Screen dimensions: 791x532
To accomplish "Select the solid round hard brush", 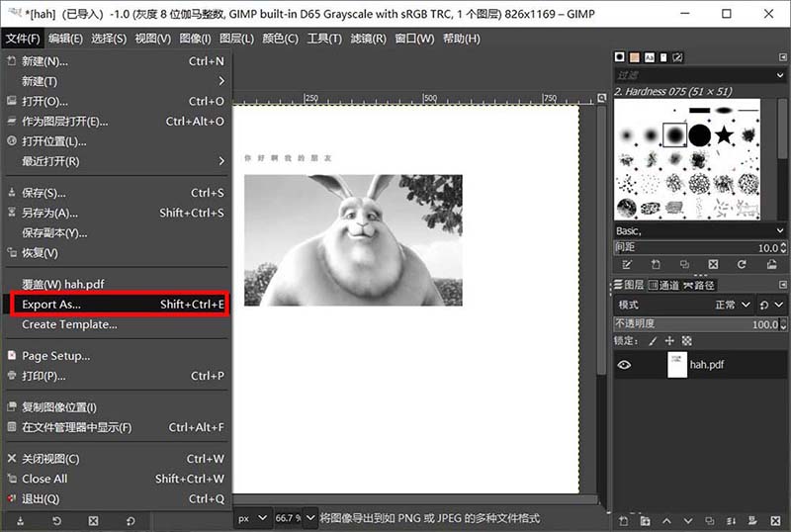I will [x=700, y=135].
